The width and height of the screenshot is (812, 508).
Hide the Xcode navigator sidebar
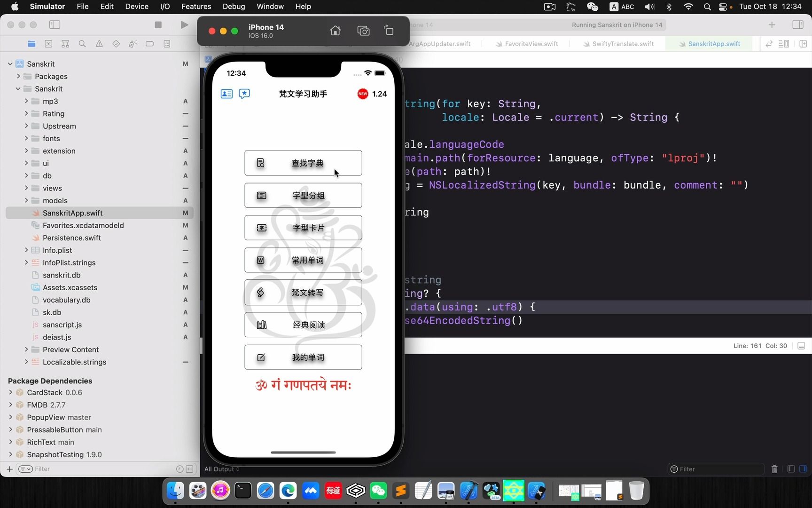click(55, 25)
